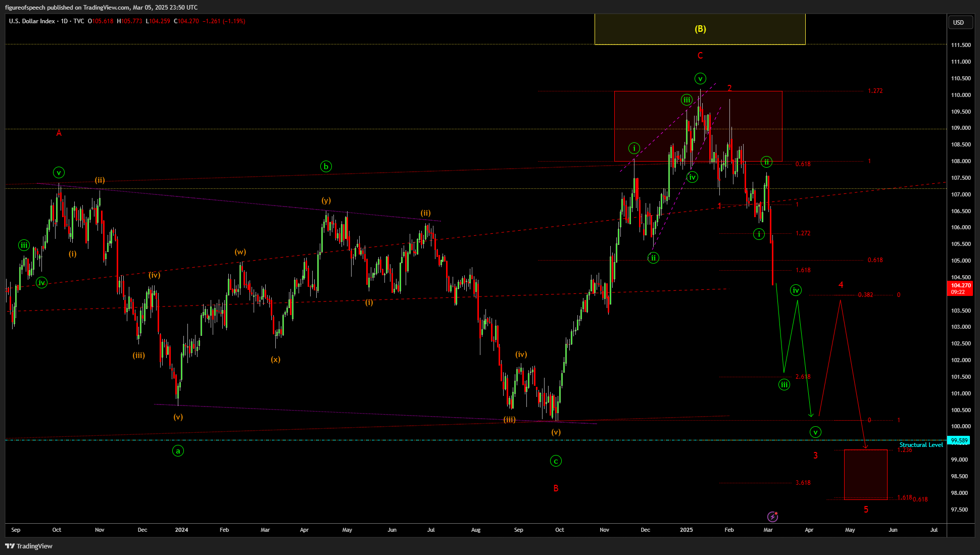This screenshot has height=555, width=980.
Task: Click the low value L104.259
Action: click(158, 21)
